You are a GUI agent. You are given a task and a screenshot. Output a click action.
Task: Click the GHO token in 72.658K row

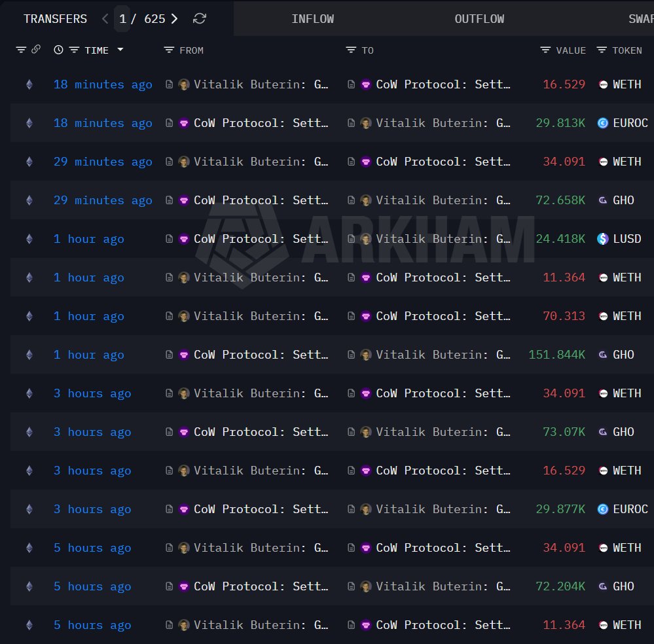623,200
